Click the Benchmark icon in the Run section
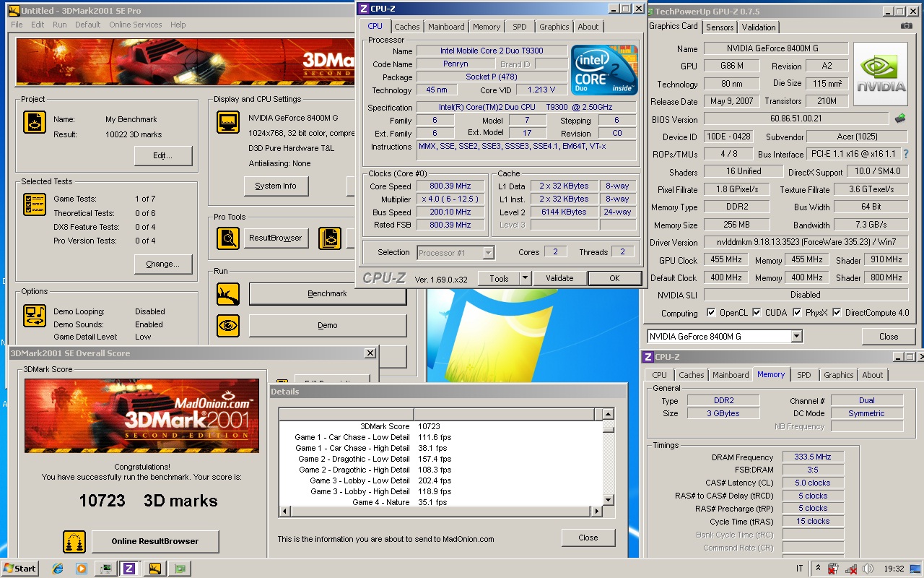Viewport: 924px width, 578px height. pyautogui.click(x=228, y=294)
